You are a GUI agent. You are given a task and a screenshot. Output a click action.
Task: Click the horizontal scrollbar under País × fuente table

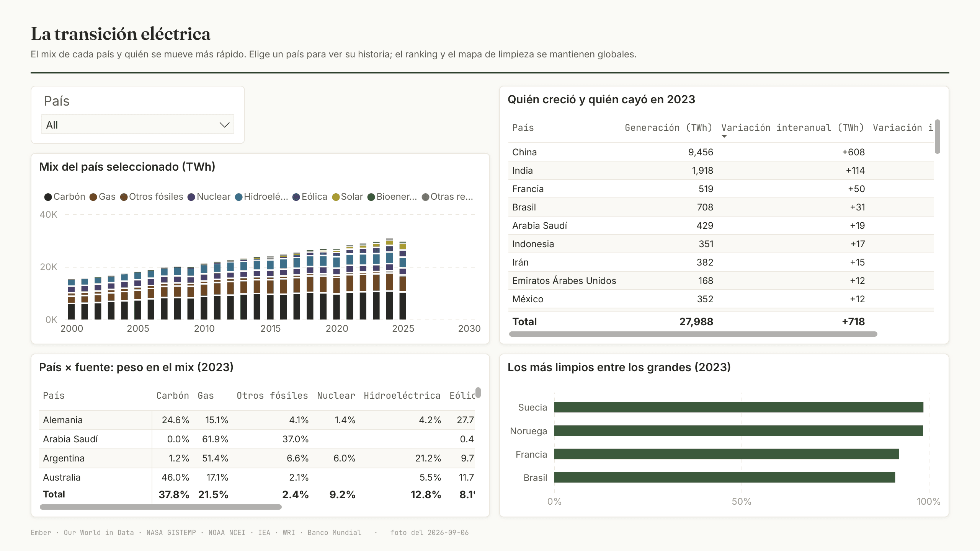[161, 507]
